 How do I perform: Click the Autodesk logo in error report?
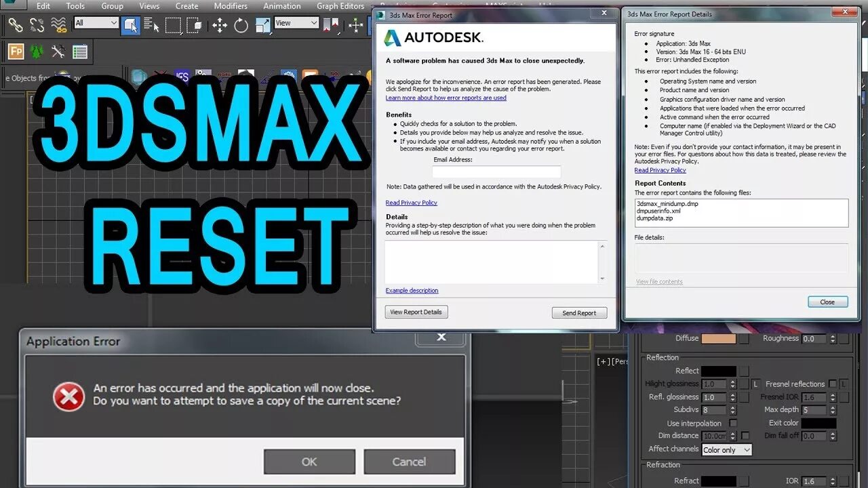434,38
